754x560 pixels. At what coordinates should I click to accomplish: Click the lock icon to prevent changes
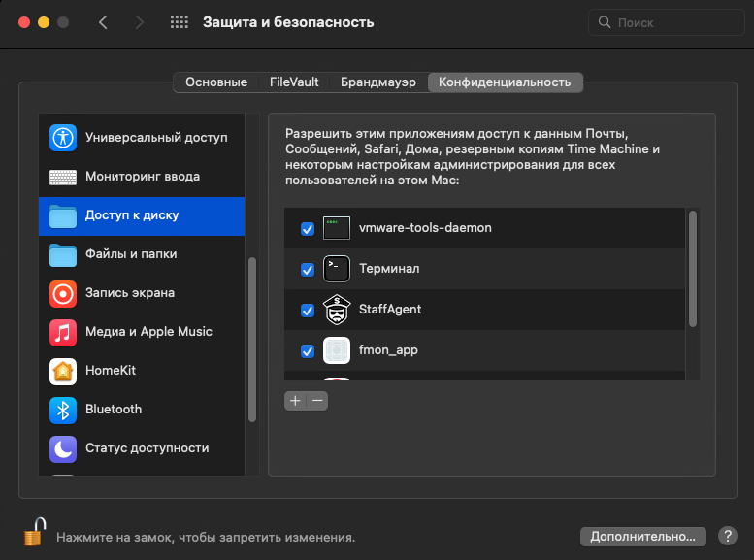pyautogui.click(x=35, y=533)
